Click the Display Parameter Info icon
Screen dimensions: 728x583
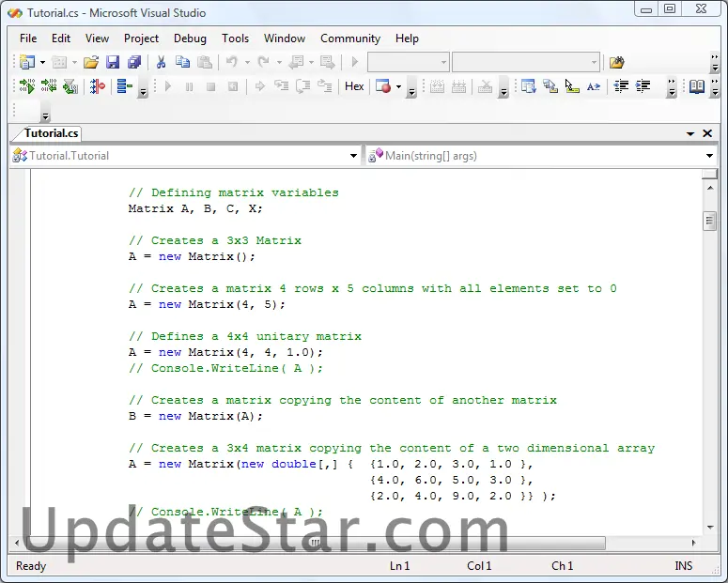pyautogui.click(x=550, y=86)
